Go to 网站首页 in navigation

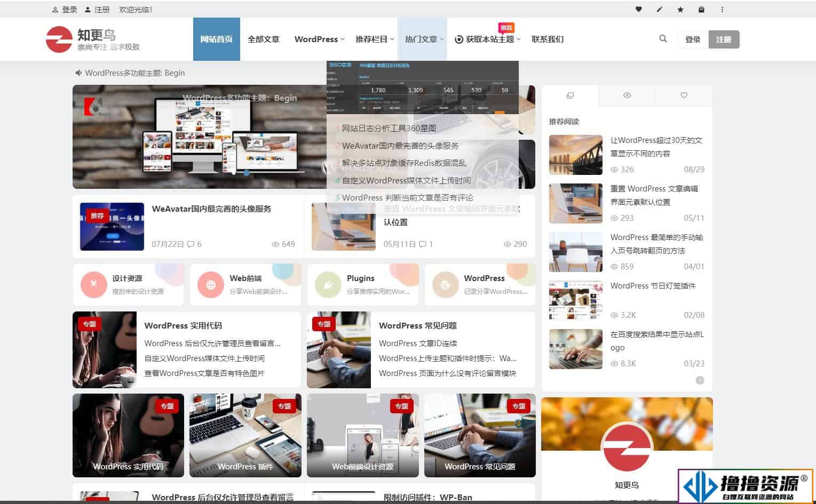(x=216, y=39)
